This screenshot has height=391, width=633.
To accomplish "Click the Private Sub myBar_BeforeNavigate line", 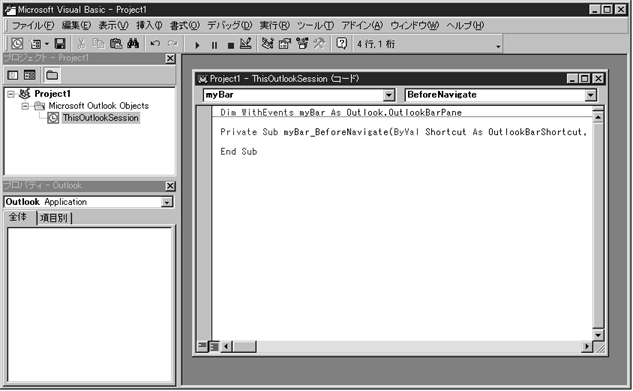I will pos(403,132).
